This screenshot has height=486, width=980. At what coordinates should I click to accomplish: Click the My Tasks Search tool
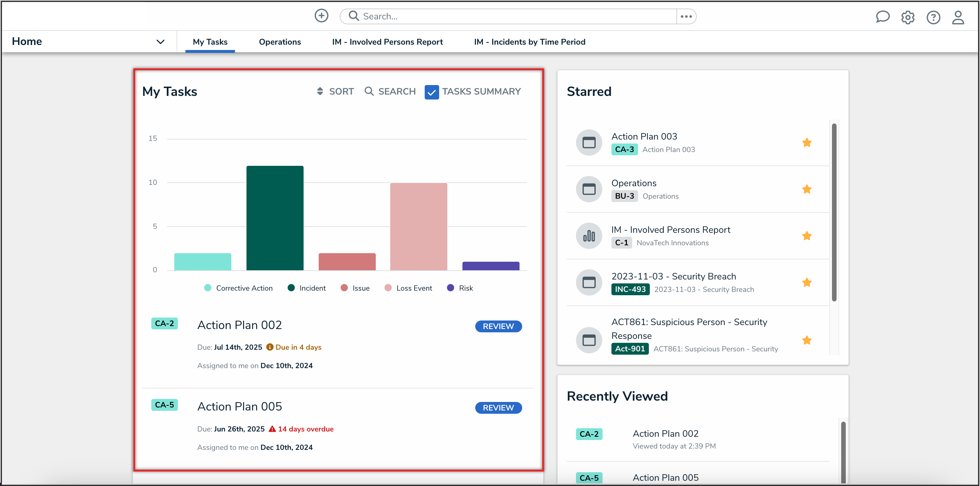(x=390, y=91)
